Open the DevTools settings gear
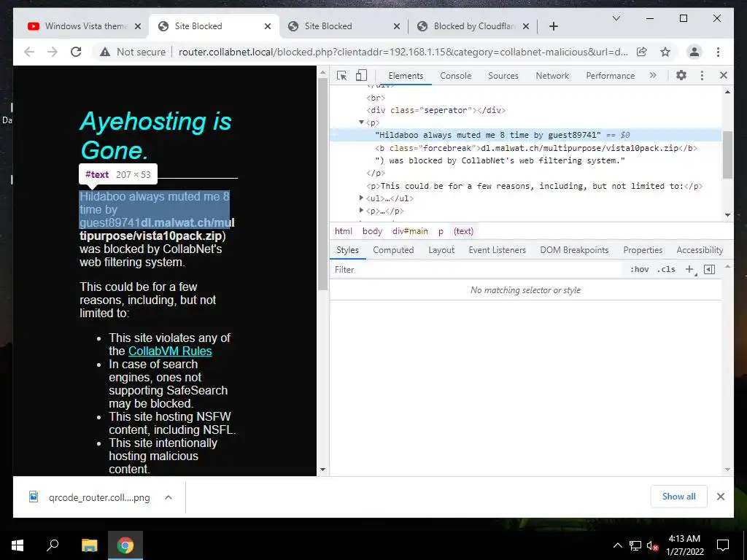 click(681, 75)
